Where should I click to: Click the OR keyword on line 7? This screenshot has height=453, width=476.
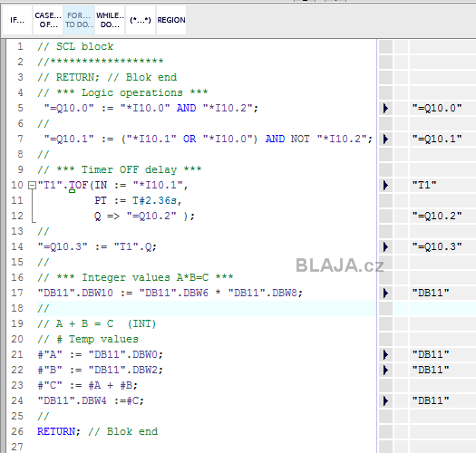pyautogui.click(x=189, y=139)
